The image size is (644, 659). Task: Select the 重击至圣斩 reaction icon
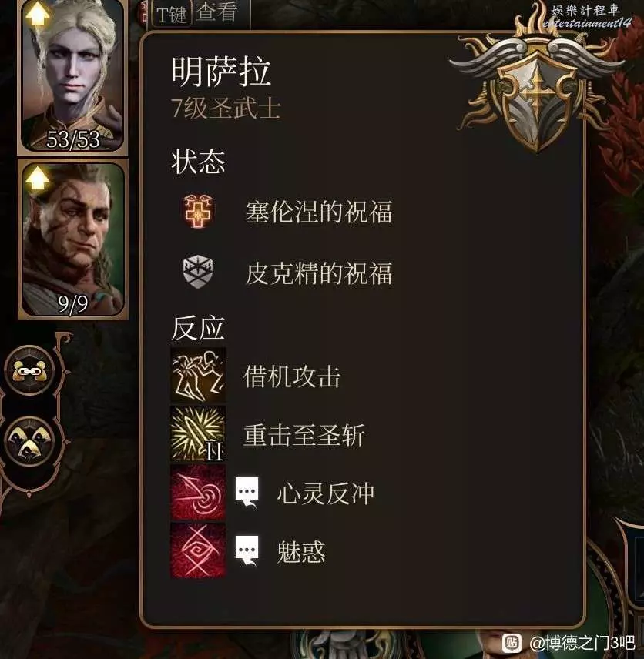point(198,433)
